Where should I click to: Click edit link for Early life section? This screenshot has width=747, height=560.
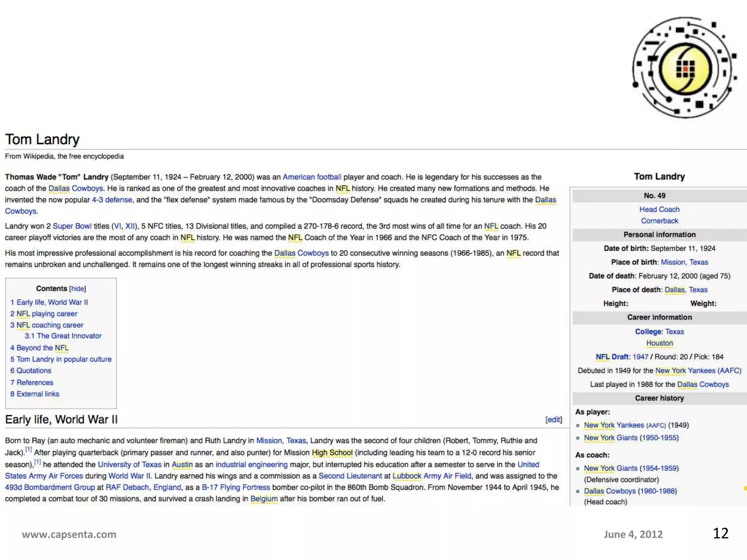(x=553, y=420)
